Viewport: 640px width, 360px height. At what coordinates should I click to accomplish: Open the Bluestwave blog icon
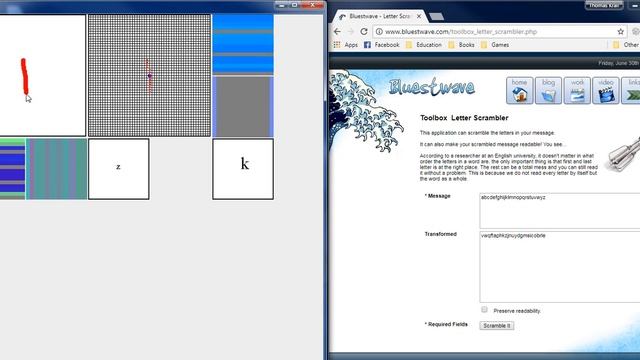tap(548, 90)
